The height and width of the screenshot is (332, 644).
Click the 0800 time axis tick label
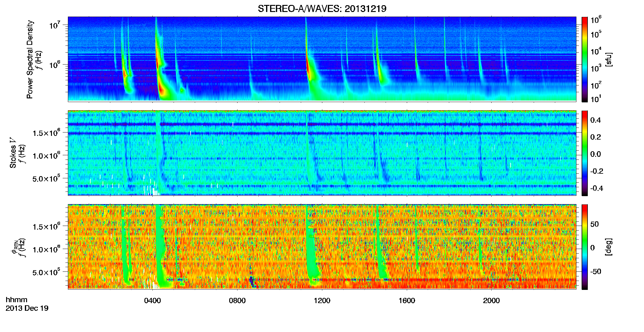(x=237, y=300)
